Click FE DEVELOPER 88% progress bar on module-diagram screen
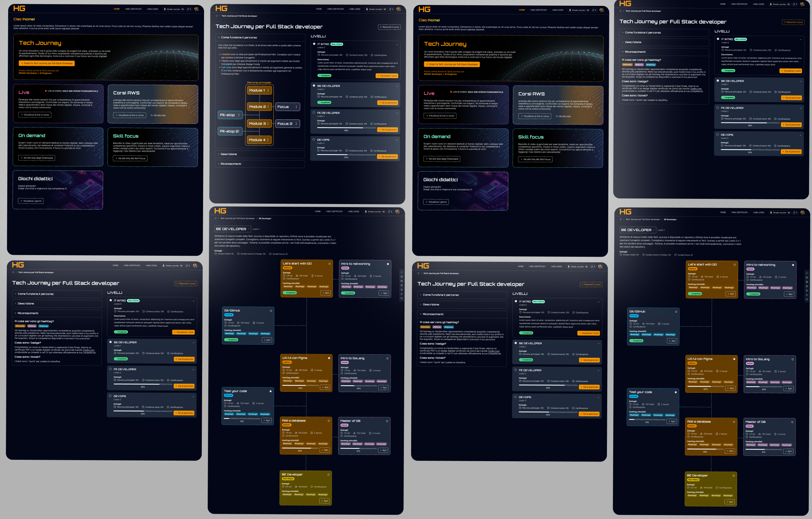This screenshot has height=519, width=812. (x=346, y=128)
